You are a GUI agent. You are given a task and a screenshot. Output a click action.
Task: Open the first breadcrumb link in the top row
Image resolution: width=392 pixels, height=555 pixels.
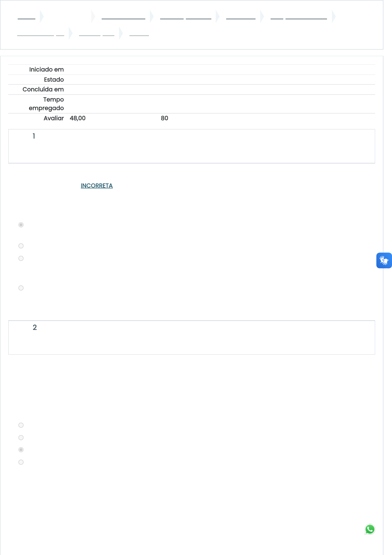click(x=27, y=17)
